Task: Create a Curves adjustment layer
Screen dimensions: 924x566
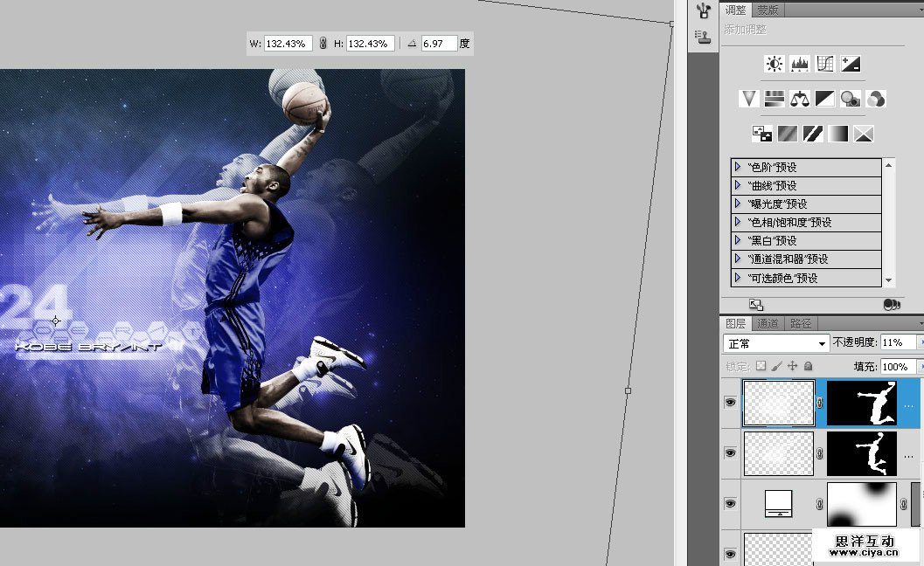Action: [x=825, y=64]
